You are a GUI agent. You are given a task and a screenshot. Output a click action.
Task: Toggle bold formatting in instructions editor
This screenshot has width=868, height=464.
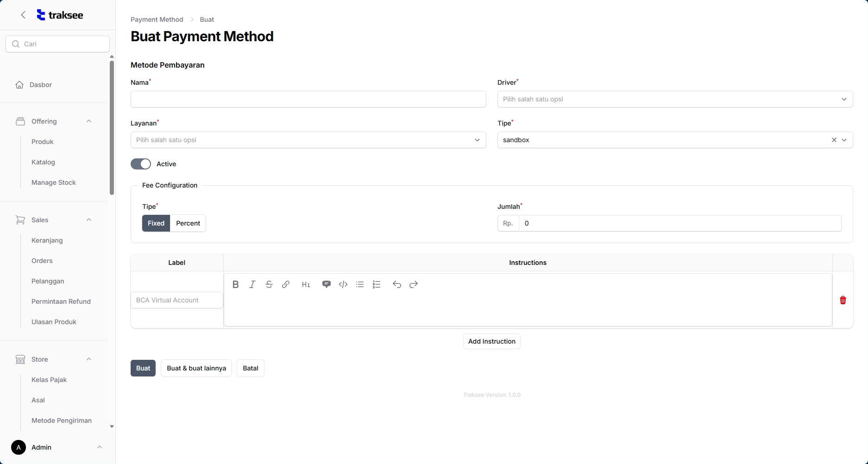pos(235,284)
